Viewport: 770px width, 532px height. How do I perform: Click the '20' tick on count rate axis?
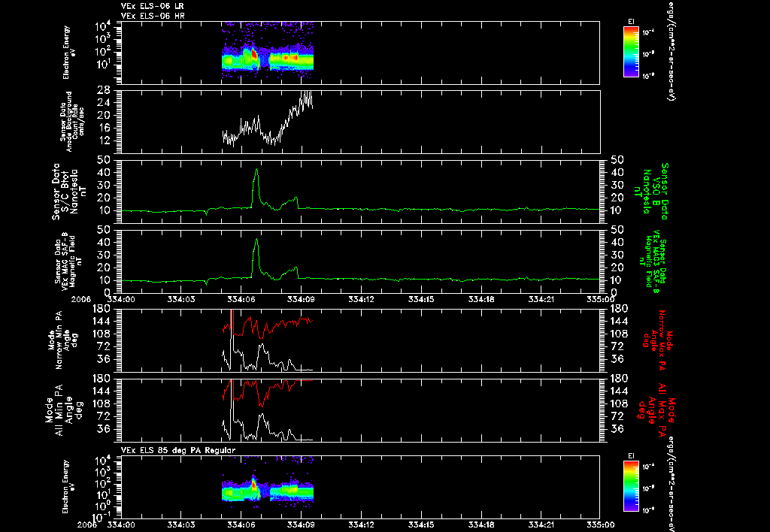(102, 115)
